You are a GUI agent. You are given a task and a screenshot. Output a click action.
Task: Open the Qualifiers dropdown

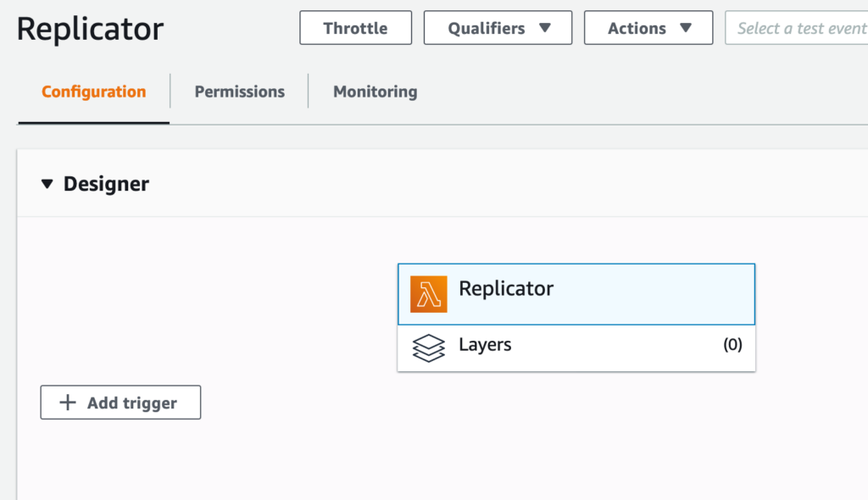498,27
